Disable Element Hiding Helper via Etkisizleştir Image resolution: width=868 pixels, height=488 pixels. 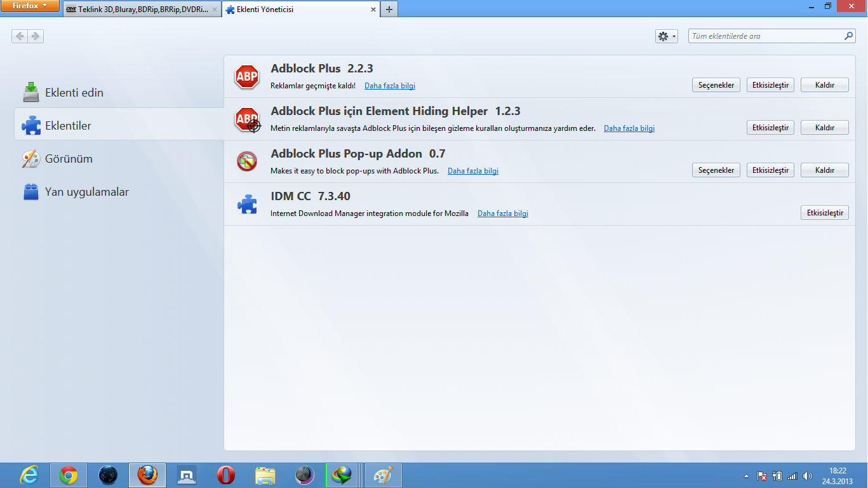770,128
